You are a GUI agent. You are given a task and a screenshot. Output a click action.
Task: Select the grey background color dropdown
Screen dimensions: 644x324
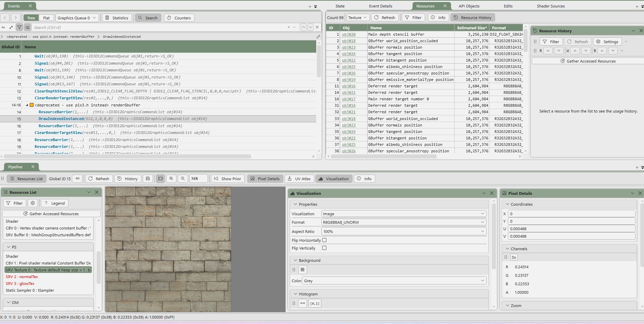pyautogui.click(x=394, y=281)
